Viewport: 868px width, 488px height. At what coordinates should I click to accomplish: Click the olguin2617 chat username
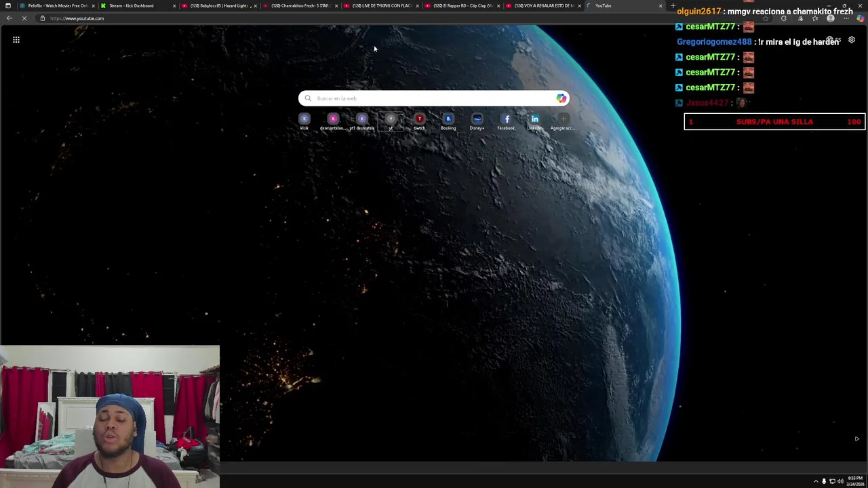[698, 12]
